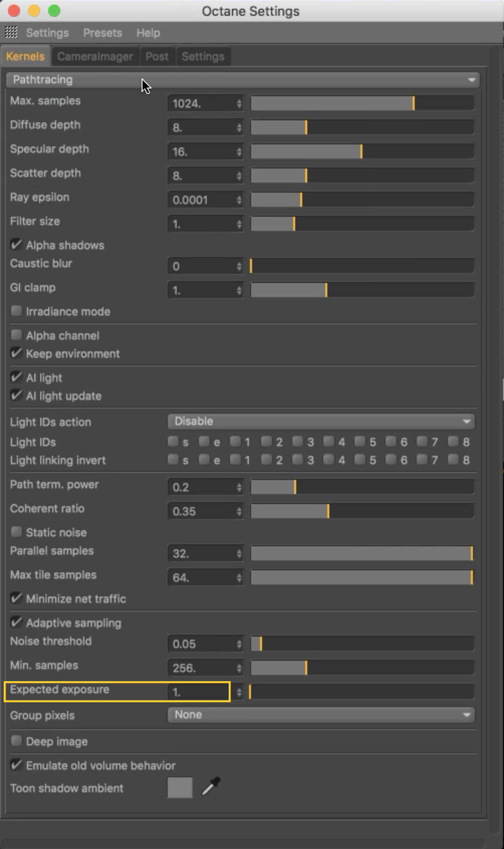
Task: Click the Expected exposure stepper arrows
Action: tap(239, 692)
